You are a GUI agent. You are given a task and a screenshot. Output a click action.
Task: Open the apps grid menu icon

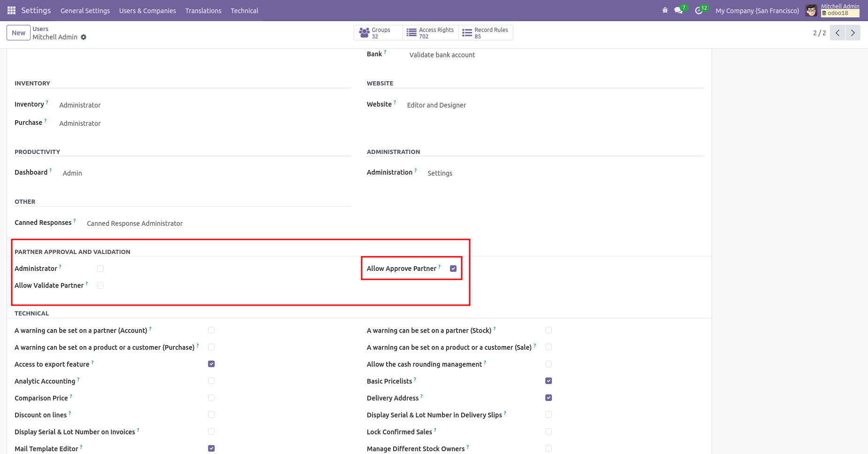pyautogui.click(x=11, y=10)
